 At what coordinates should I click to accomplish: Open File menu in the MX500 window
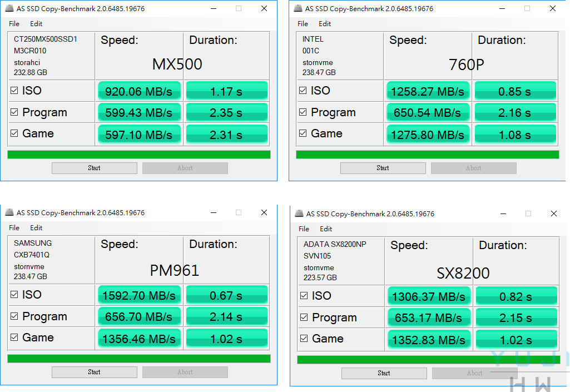(14, 24)
